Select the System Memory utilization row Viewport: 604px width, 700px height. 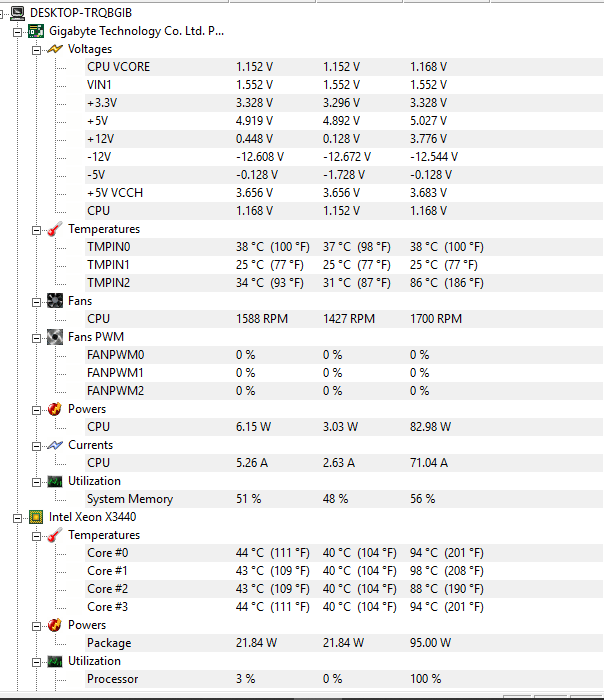pyautogui.click(x=130, y=499)
